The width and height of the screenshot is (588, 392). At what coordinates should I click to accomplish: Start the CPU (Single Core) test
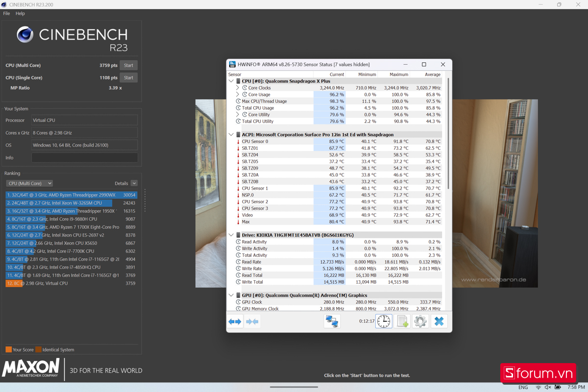tap(128, 77)
